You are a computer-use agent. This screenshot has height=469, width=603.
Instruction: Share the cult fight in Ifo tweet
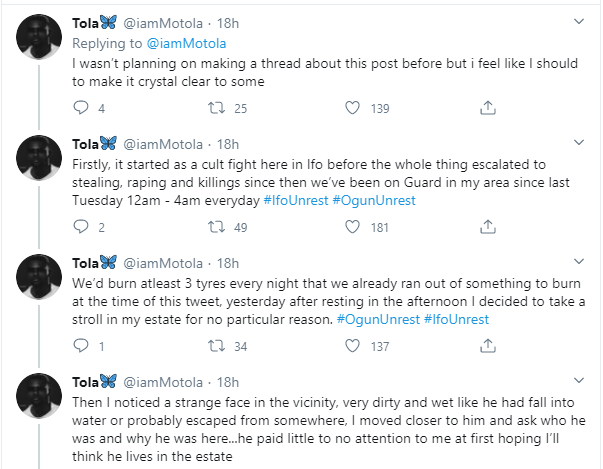(487, 227)
